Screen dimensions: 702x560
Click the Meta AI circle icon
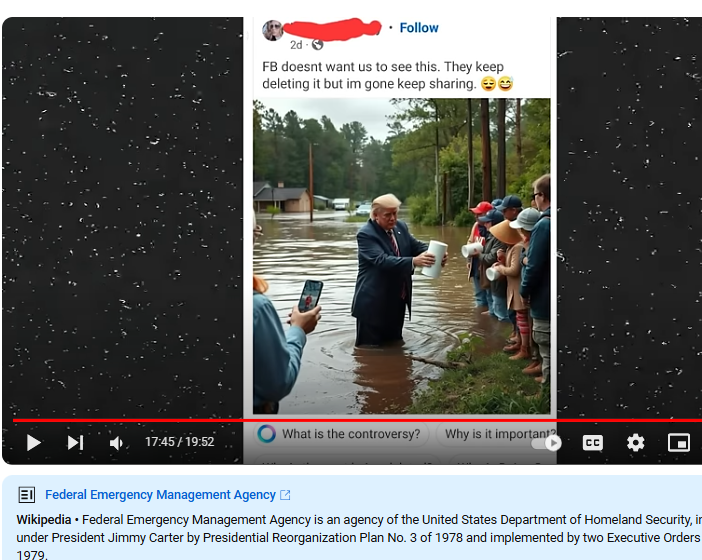point(266,434)
